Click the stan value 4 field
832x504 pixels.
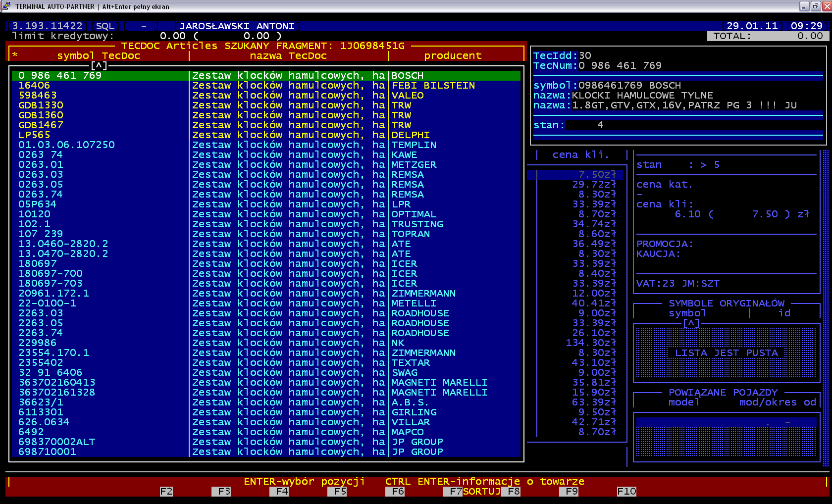600,125
